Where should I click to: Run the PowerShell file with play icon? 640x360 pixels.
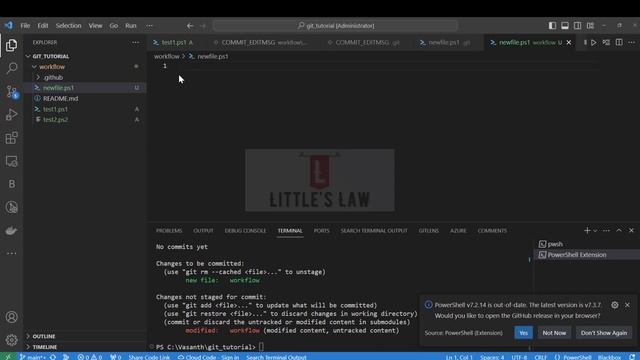pyautogui.click(x=593, y=42)
